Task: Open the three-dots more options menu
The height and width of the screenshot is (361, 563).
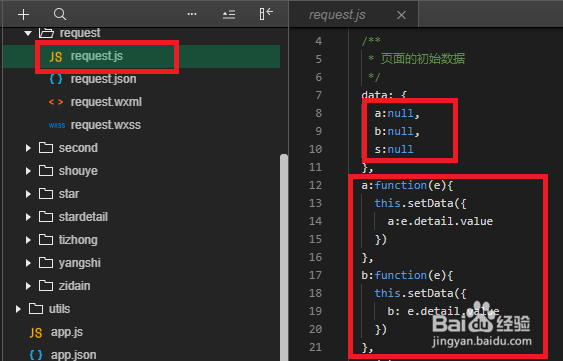Action: [192, 14]
